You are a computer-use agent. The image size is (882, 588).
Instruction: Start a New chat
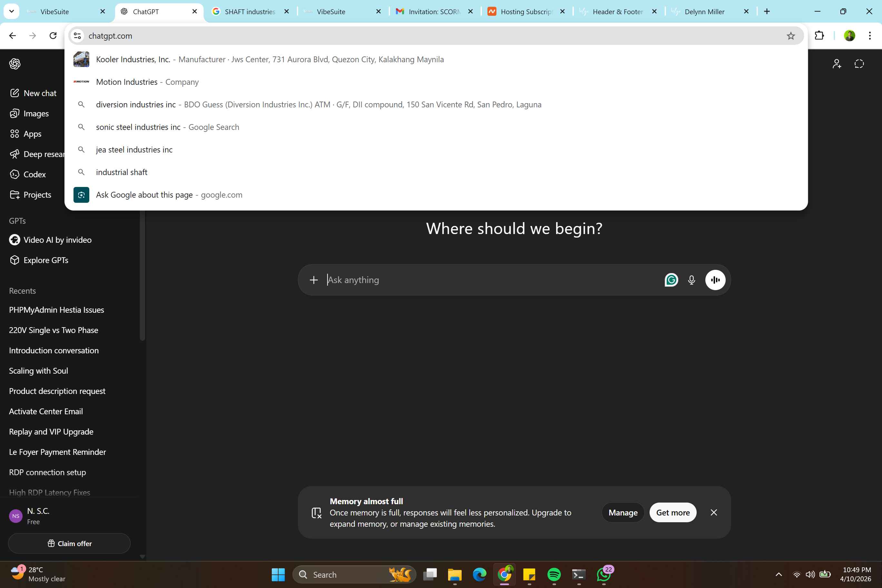pyautogui.click(x=34, y=93)
